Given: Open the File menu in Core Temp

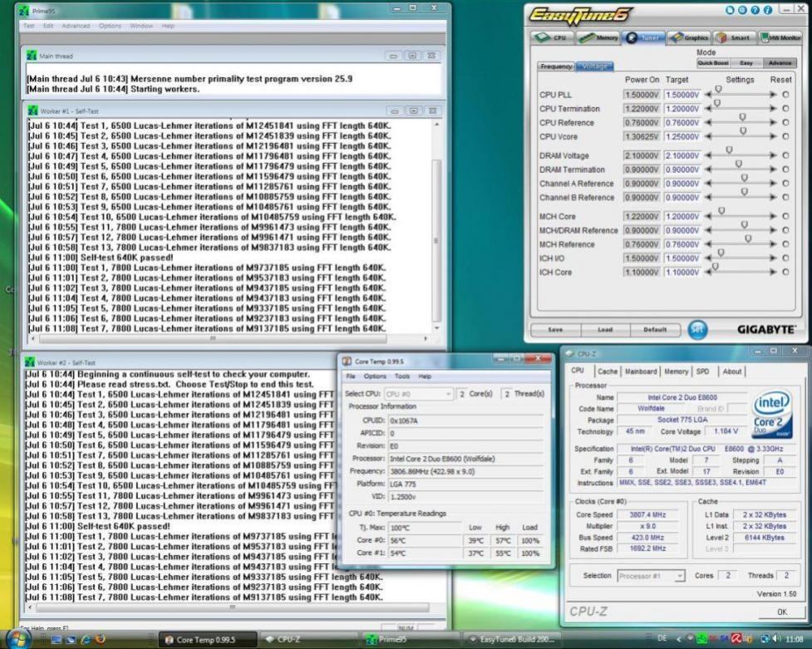Looking at the screenshot, I should (x=351, y=376).
